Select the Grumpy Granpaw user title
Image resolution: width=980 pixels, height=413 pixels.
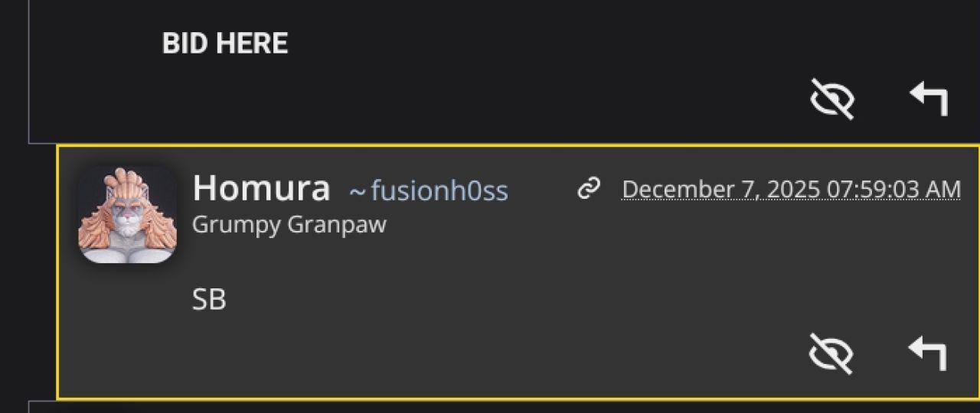point(289,225)
